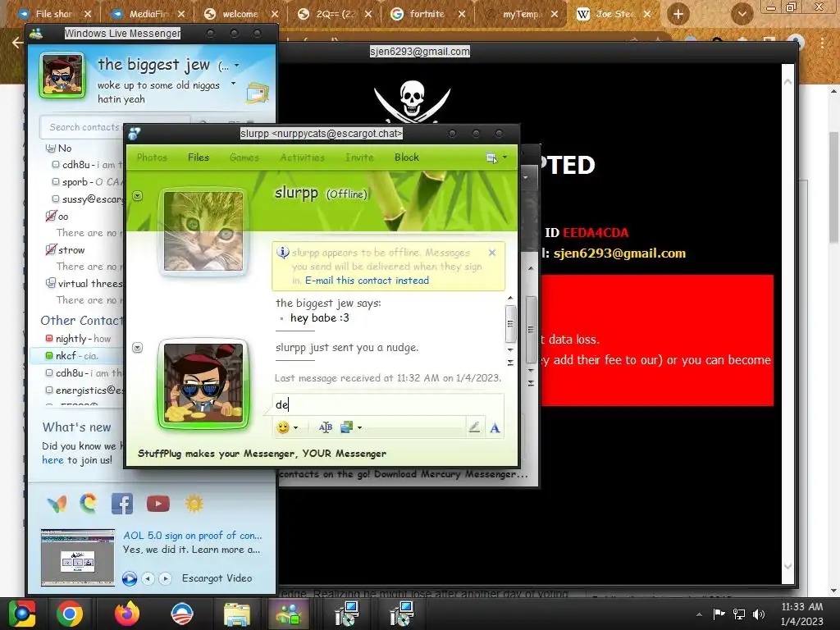Click the chat window butterfly title icon
The image size is (840, 630).
tap(135, 134)
